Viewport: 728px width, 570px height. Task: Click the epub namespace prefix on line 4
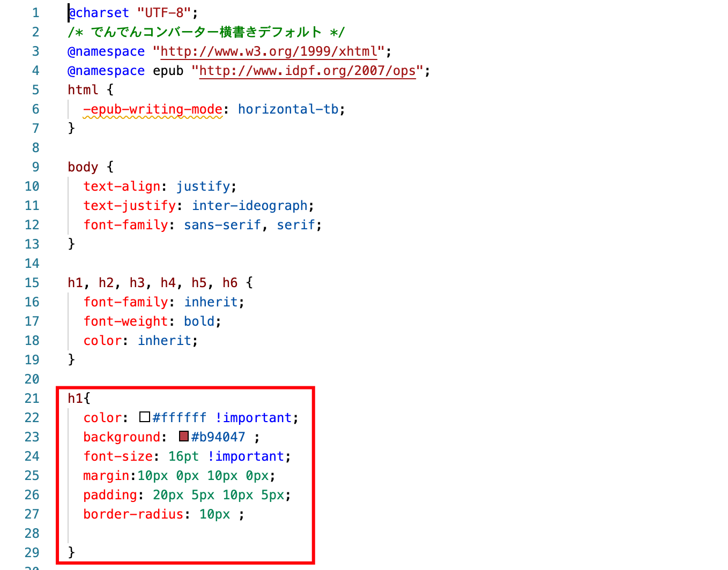click(x=168, y=71)
